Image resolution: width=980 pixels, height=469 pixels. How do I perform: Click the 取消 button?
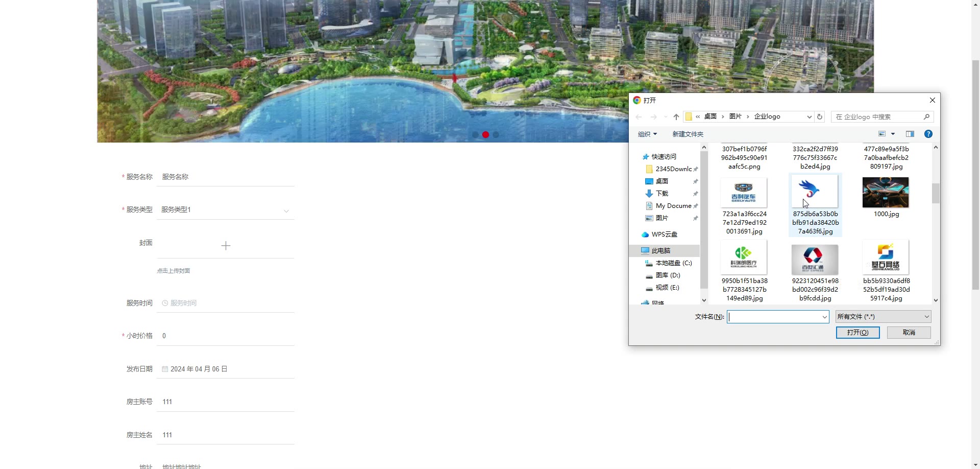(909, 333)
